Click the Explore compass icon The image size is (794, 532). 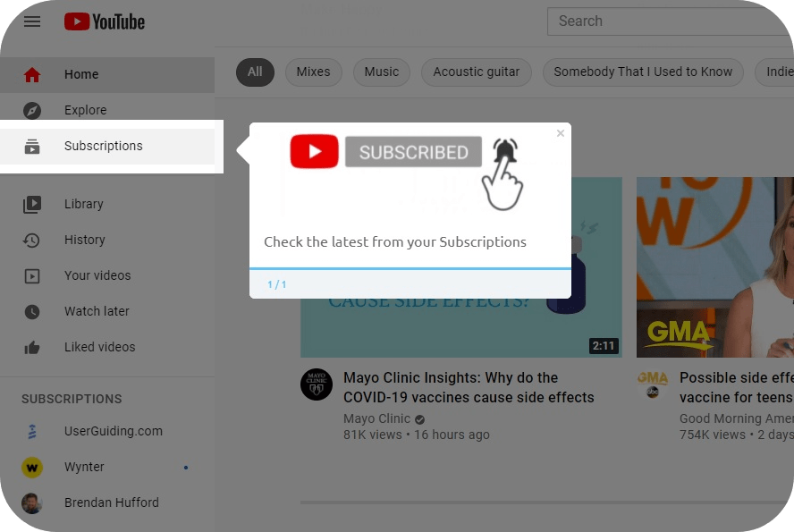32,110
